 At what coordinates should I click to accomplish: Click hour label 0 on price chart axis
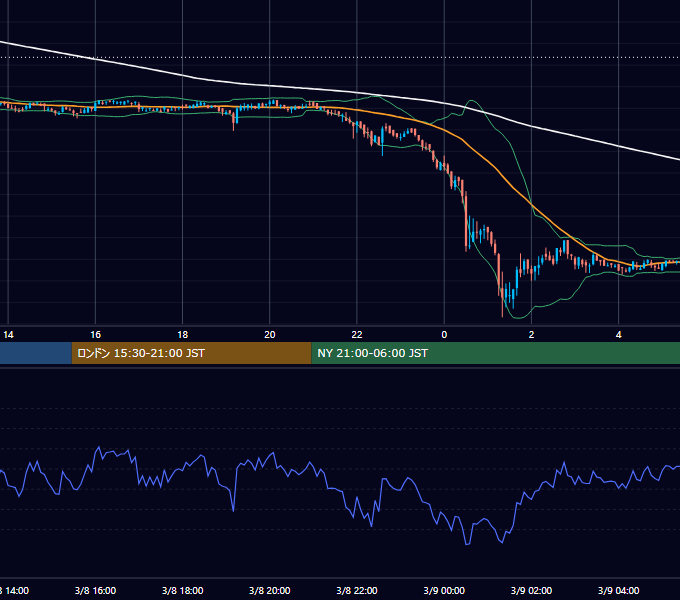[444, 335]
